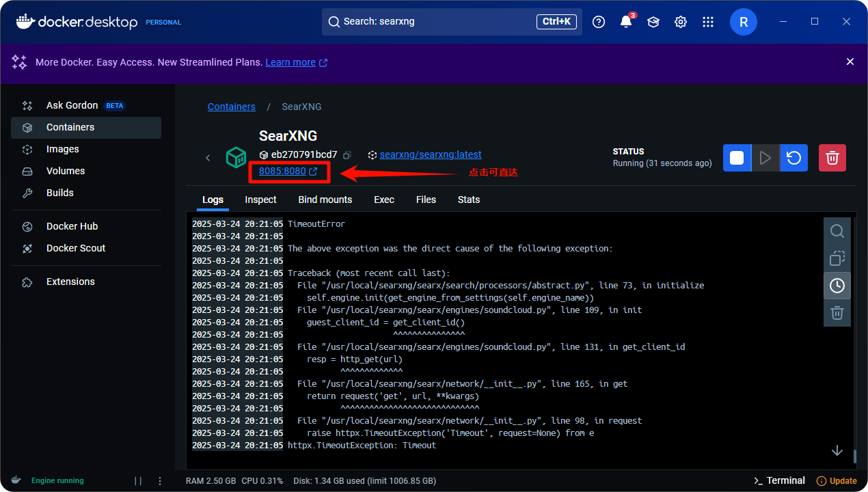Copy the container ID eb270791bcd7

[x=347, y=155]
